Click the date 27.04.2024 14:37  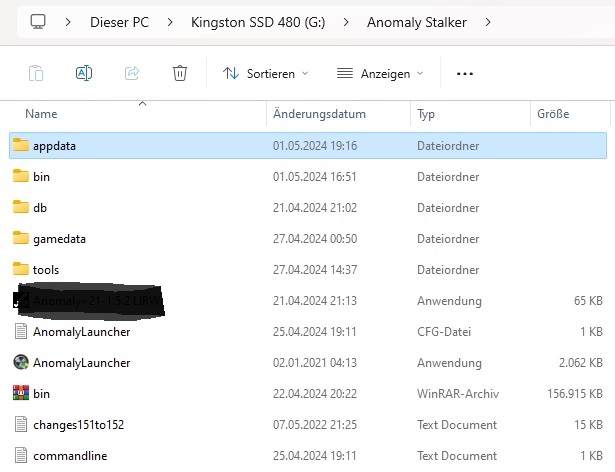coord(315,270)
